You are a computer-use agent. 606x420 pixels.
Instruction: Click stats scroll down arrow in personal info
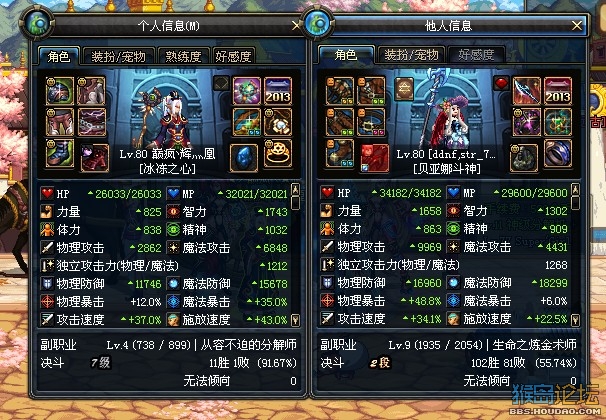click(295, 320)
